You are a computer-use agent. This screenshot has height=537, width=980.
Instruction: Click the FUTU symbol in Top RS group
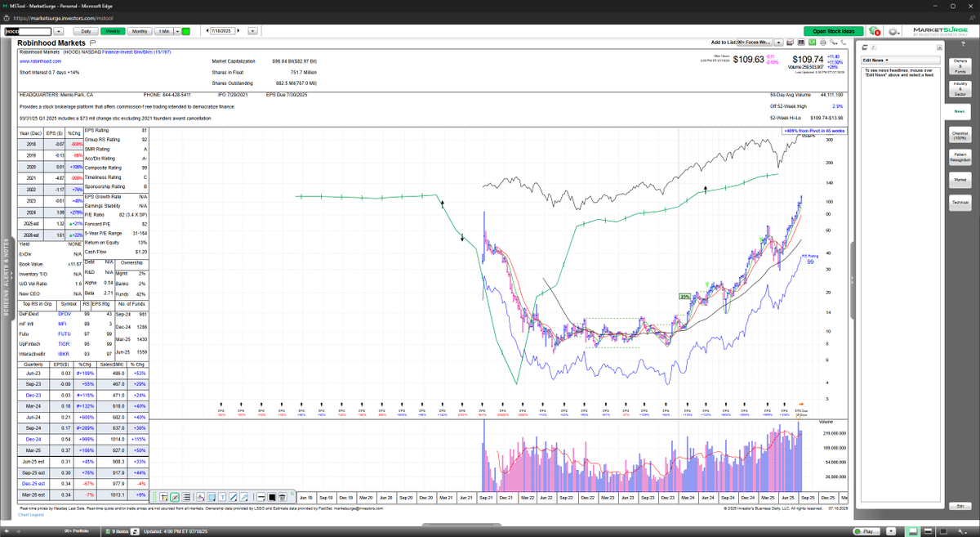tap(65, 333)
